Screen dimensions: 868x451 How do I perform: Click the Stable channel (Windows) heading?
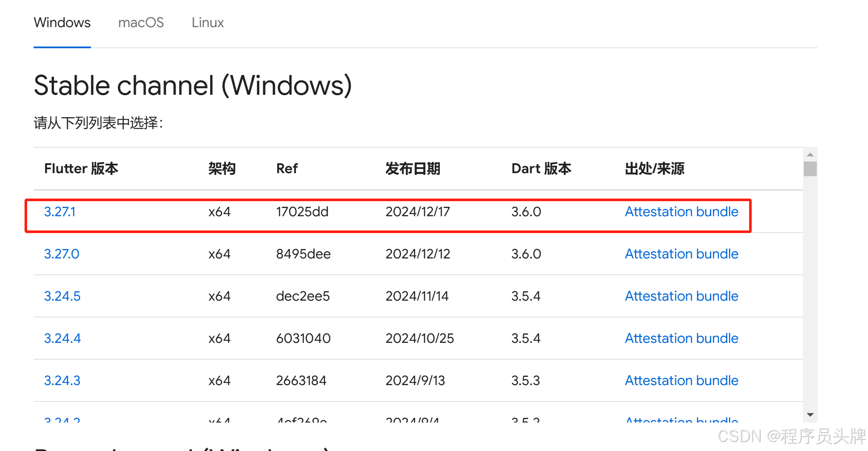[193, 85]
